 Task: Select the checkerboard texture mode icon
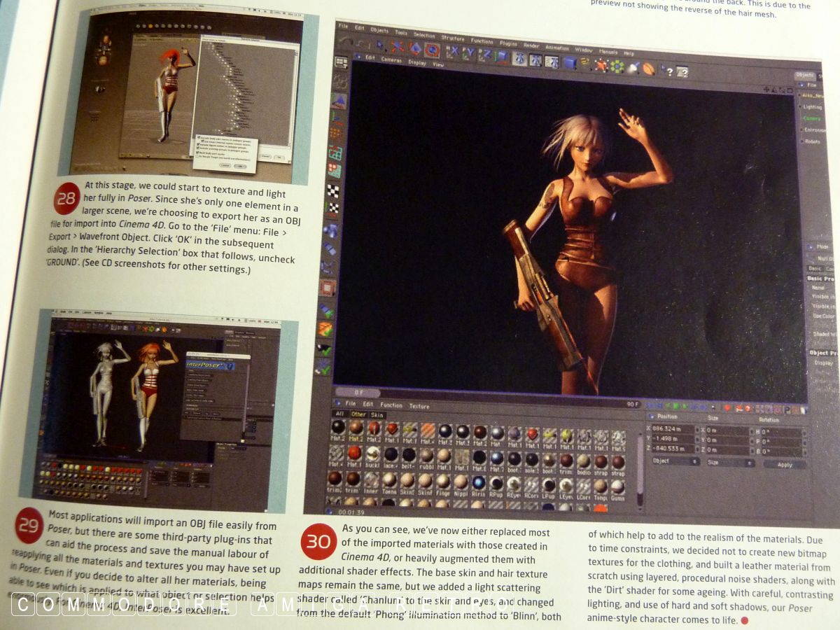point(335,190)
